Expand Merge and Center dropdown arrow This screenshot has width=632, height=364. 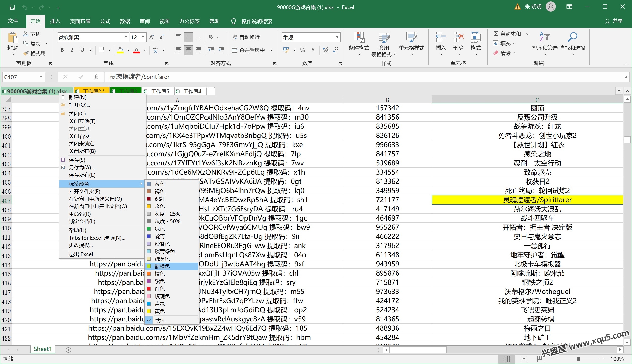tap(271, 50)
